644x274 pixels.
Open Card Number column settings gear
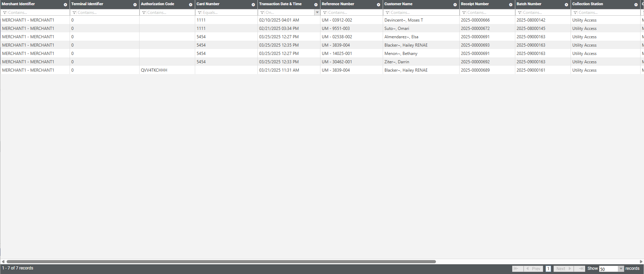(253, 5)
